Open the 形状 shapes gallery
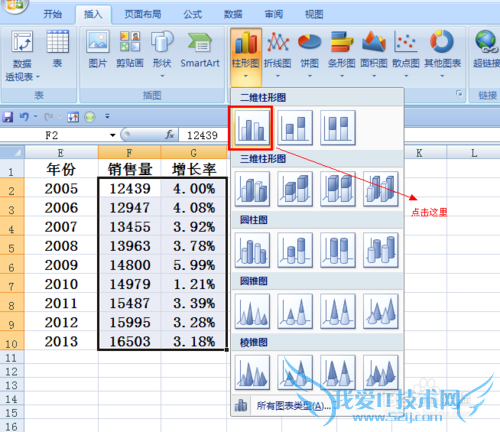Image resolution: width=500 pixels, height=432 pixels. (162, 55)
